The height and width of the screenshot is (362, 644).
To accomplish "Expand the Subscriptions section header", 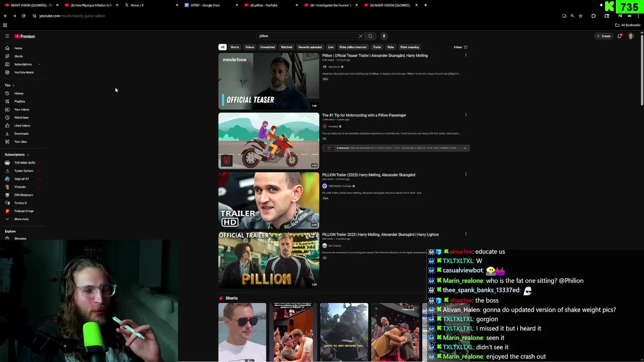I will 17,155.
